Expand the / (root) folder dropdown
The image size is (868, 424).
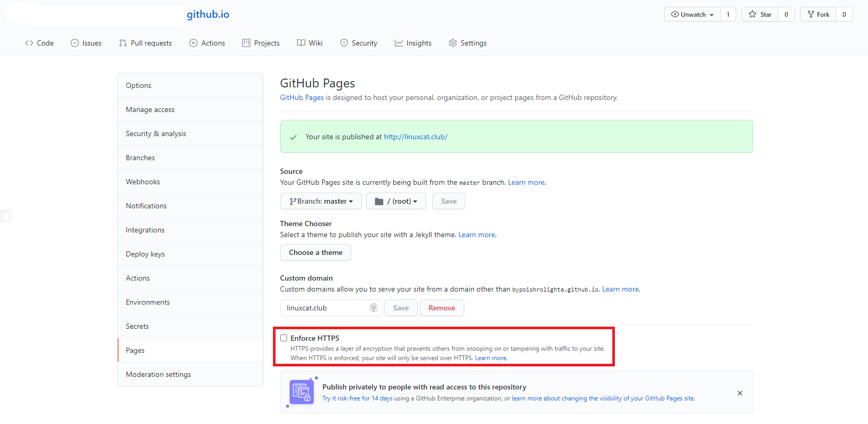[x=396, y=201]
